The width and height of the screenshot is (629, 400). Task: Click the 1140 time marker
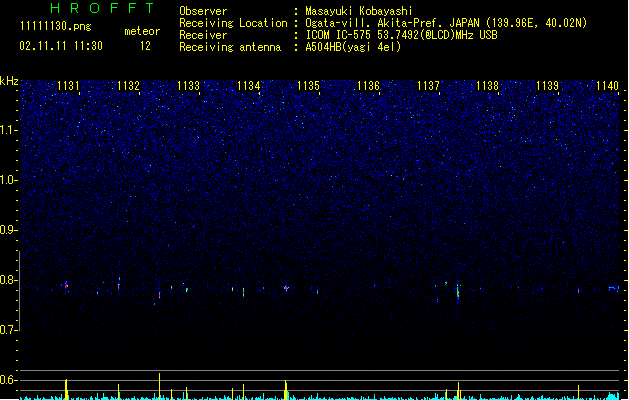[x=607, y=86]
